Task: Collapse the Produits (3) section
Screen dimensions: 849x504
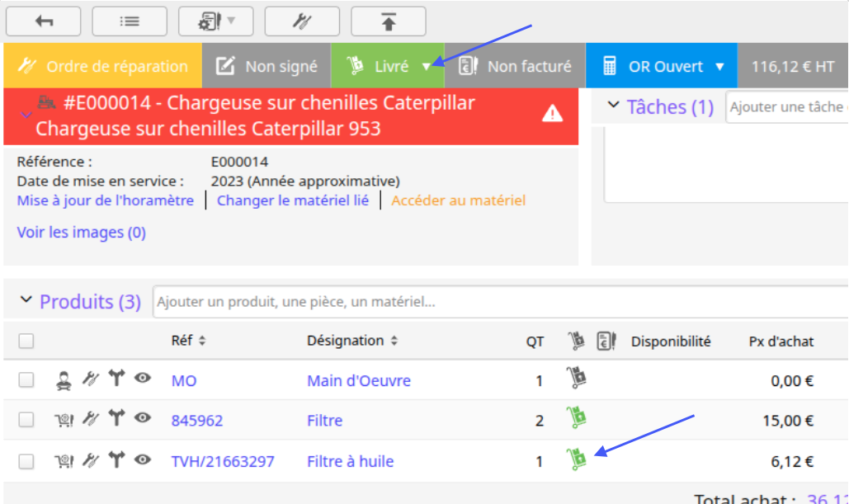Action: [x=26, y=299]
